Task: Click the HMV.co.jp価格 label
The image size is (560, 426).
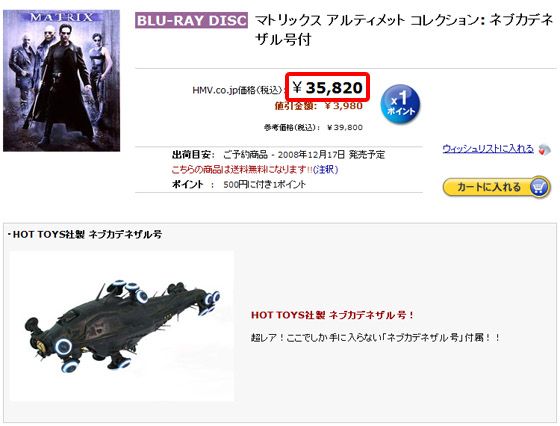Action: (238, 90)
